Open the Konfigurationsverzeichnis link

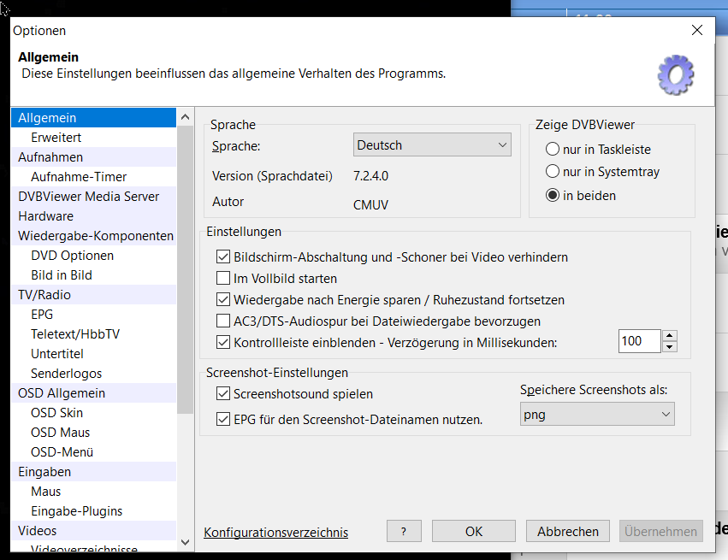(x=275, y=532)
